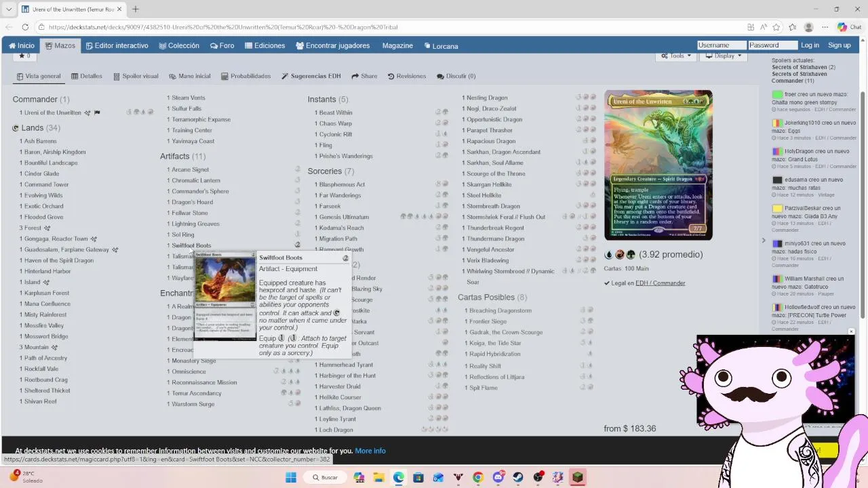Open the Magazine link
Screen dimensions: 868x488
click(x=397, y=45)
